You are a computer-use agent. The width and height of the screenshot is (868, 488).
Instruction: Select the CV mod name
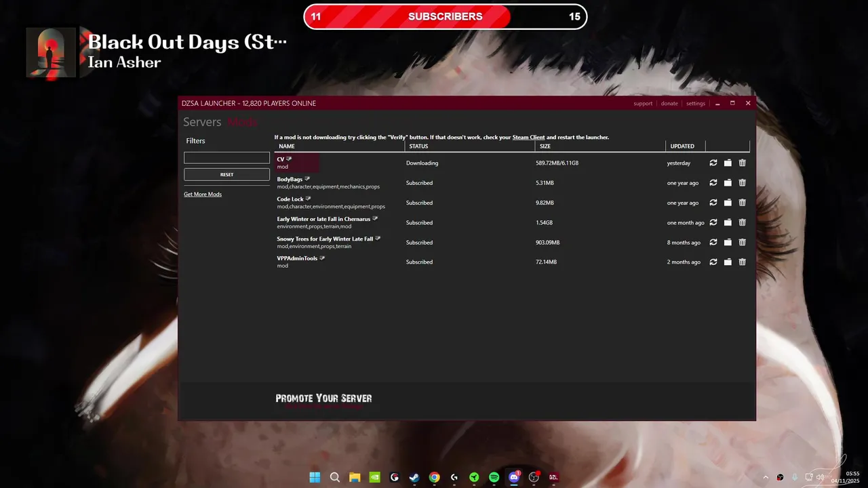click(281, 159)
